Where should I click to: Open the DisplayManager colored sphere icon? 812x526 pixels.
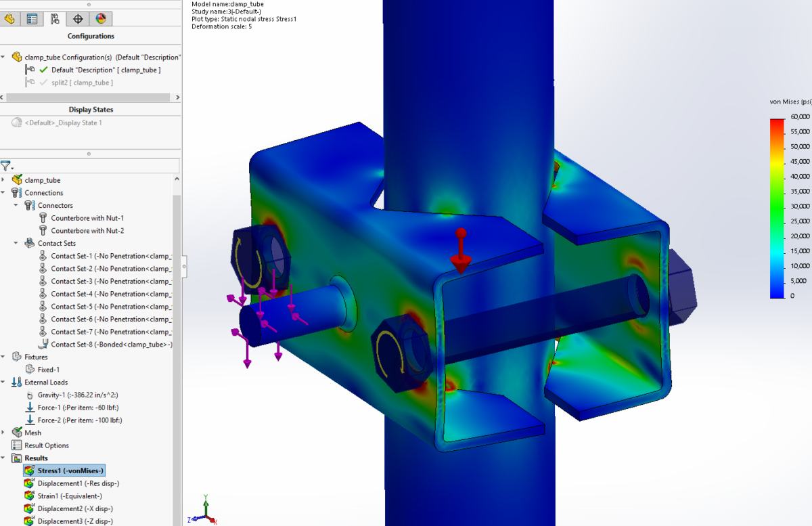pyautogui.click(x=100, y=18)
